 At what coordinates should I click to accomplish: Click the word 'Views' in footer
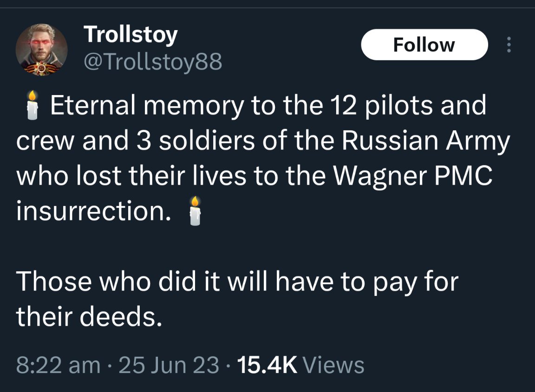click(334, 365)
